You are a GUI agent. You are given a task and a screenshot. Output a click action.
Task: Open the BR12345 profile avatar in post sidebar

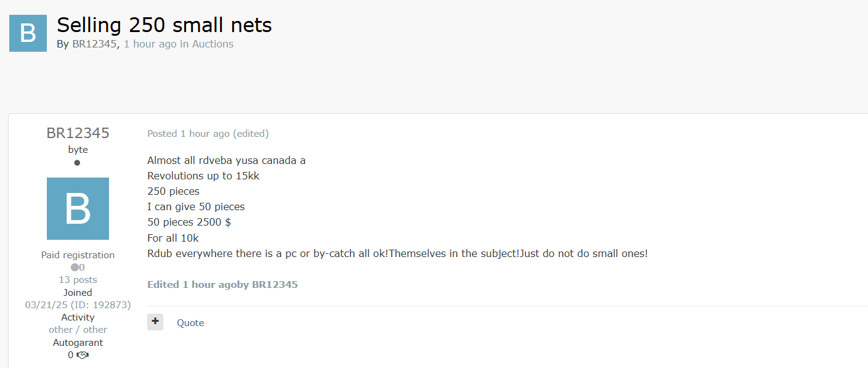coord(78,208)
